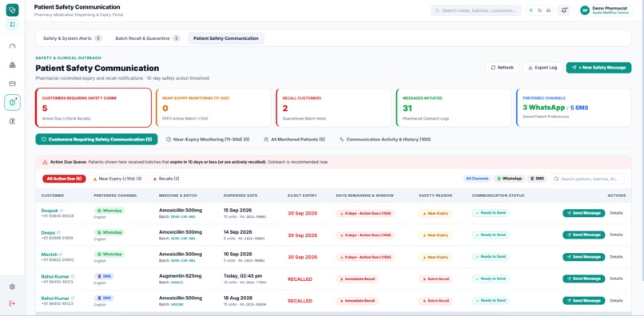Send Message to Manish
The image size is (644, 316).
[583, 257]
